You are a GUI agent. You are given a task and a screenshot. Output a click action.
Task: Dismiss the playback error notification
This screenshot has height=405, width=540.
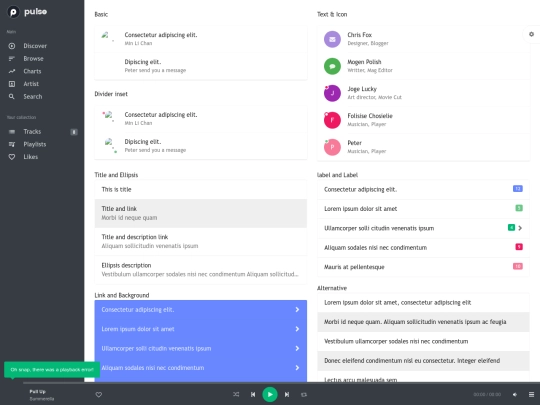[52, 370]
